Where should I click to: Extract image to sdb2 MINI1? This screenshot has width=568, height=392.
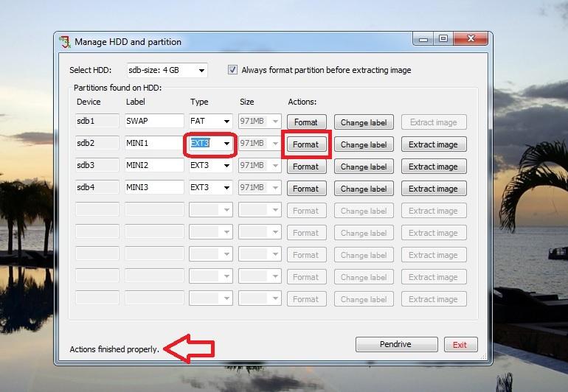point(434,144)
